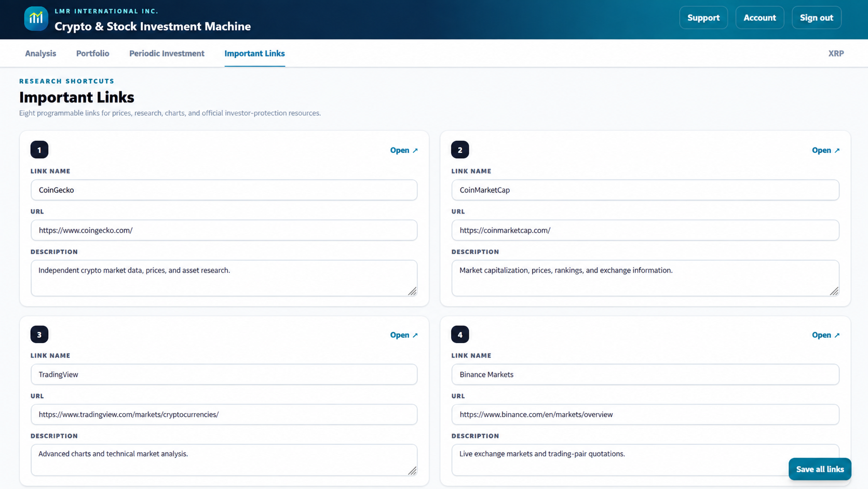Go to the Periodic Investment tab
Screen dimensions: 868x489
click(x=167, y=53)
